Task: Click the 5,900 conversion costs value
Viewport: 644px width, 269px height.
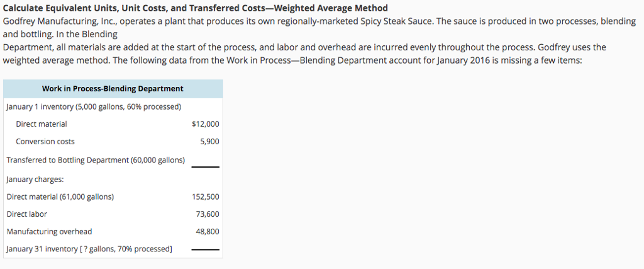Action: point(209,142)
